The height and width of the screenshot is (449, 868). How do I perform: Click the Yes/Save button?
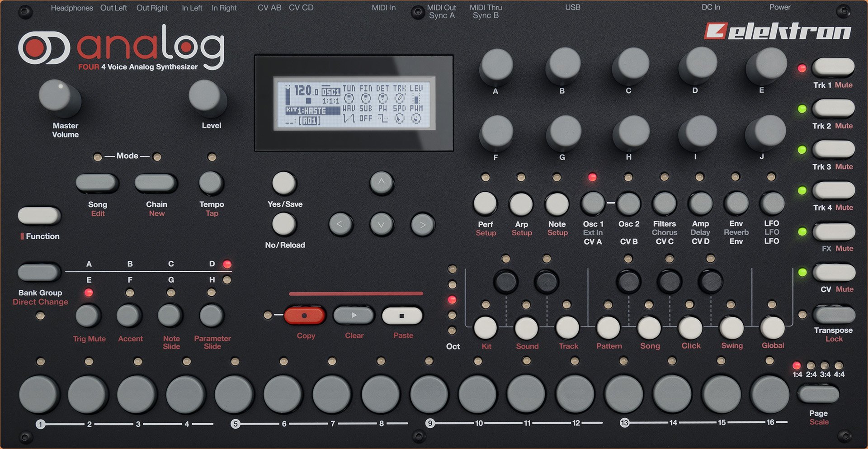tap(284, 183)
